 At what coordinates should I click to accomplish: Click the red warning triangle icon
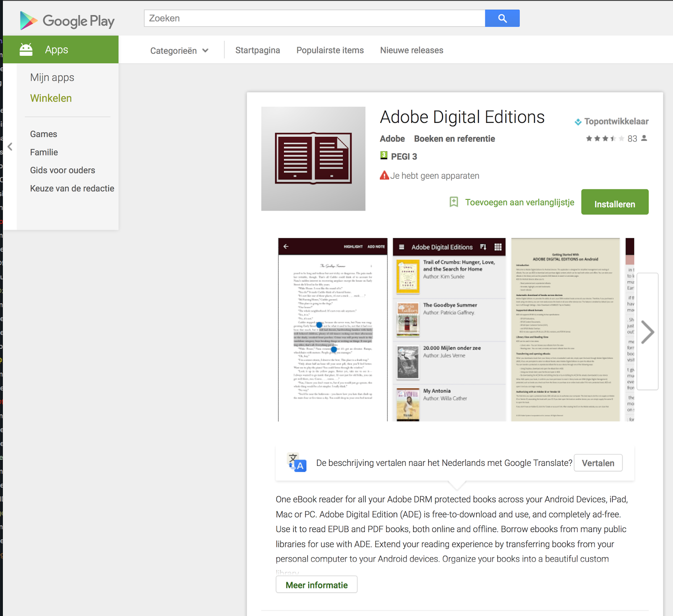pyautogui.click(x=384, y=175)
